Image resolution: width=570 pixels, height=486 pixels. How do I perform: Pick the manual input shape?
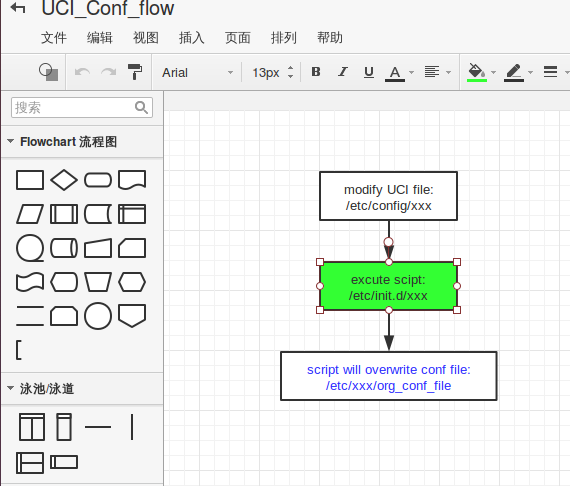98,248
